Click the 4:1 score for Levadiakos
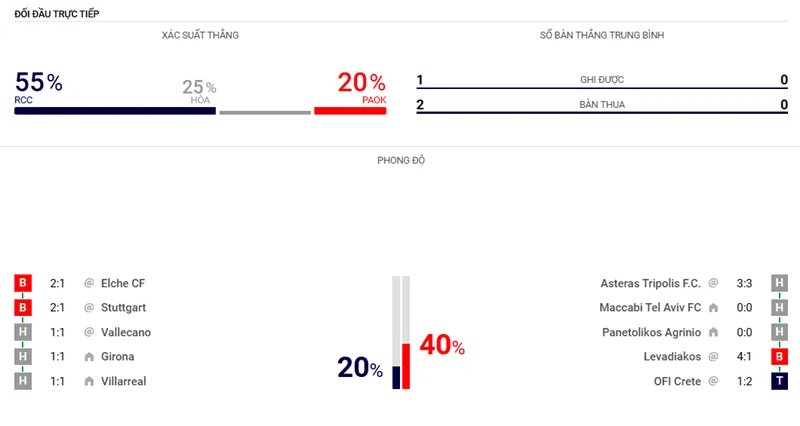Screen dimensions: 800x426 point(744,356)
